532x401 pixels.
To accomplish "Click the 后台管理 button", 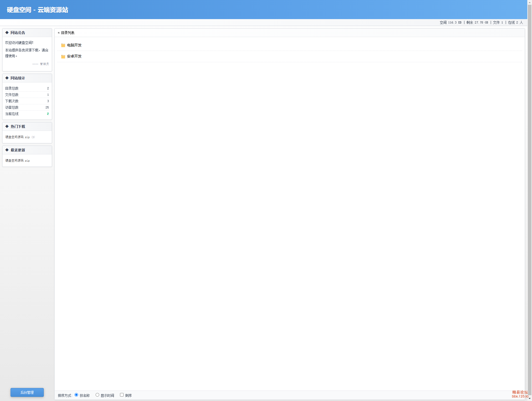I will [x=27, y=392].
